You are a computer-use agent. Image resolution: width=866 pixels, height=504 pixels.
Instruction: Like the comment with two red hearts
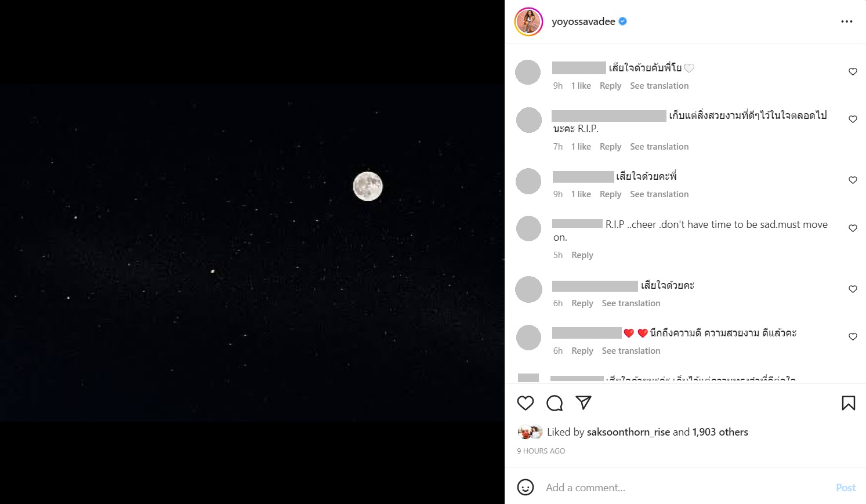[x=853, y=337]
